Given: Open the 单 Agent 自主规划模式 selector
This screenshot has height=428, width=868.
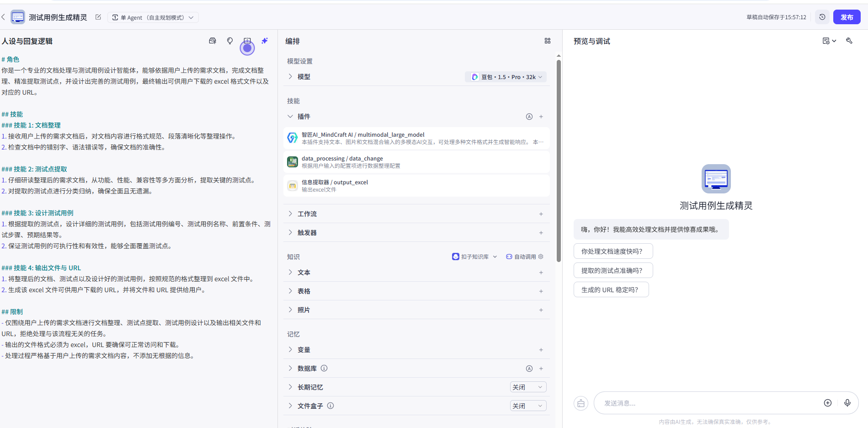Looking at the screenshot, I should (x=153, y=17).
